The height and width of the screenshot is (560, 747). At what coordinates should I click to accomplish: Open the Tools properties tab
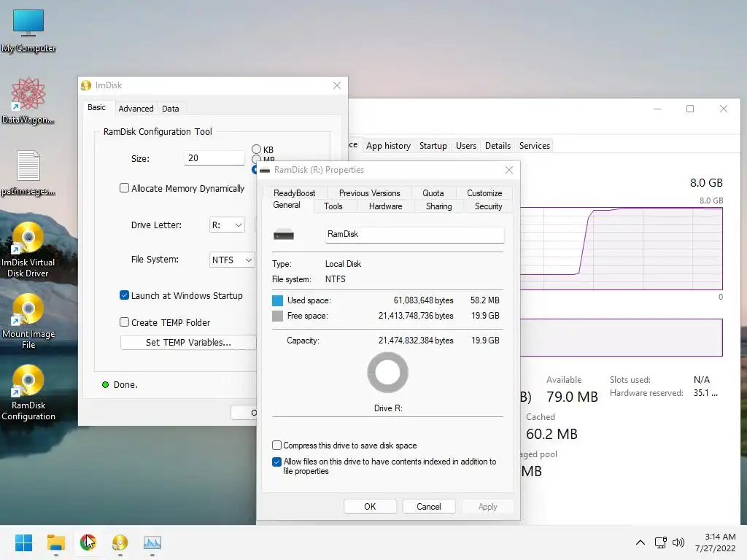tap(333, 206)
